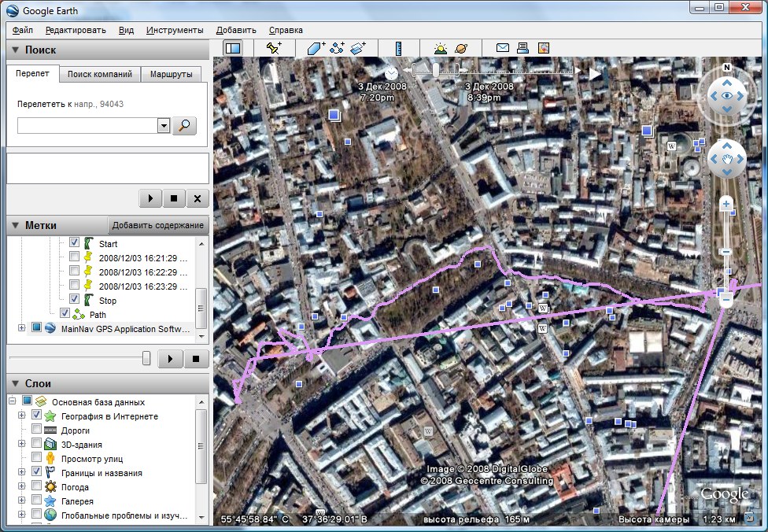Clear search results with the X button
768x532 pixels.
click(x=198, y=198)
